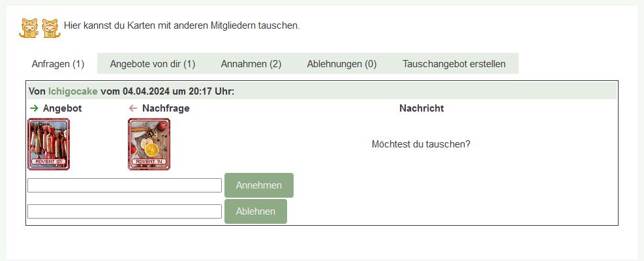Visit Ichigocake's profile link

tap(73, 91)
